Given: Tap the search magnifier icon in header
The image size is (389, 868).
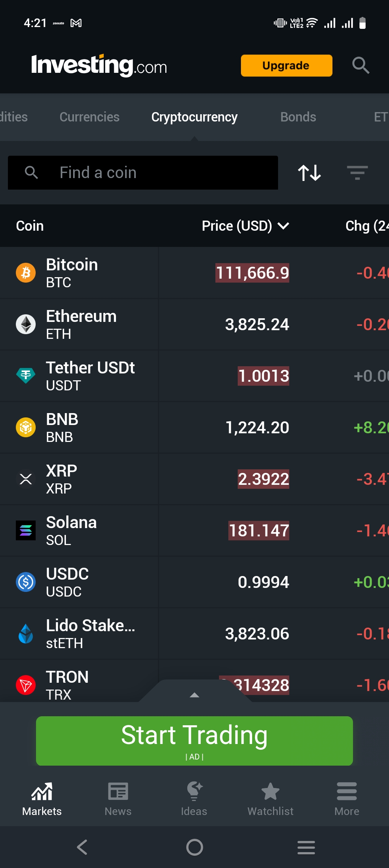Looking at the screenshot, I should (361, 65).
